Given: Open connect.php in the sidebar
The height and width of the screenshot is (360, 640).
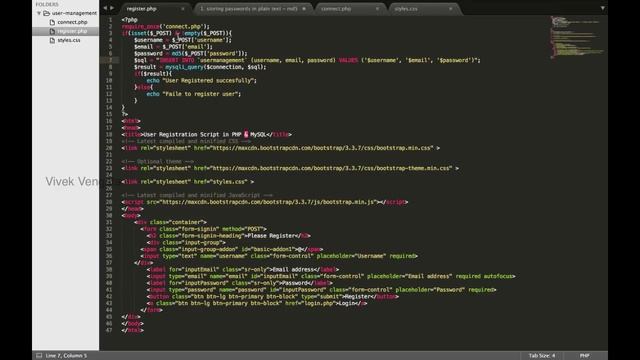Looking at the screenshot, I should 72,22.
